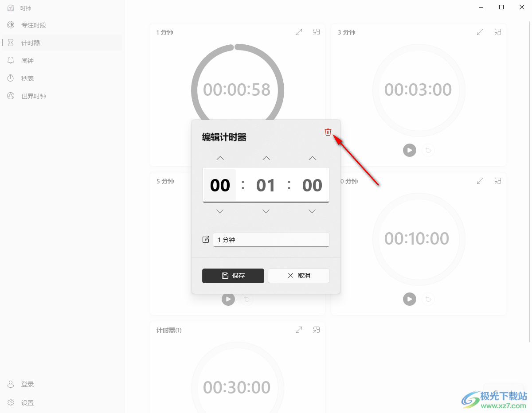Save the timer with 保存 button
This screenshot has width=532, height=413.
(233, 276)
